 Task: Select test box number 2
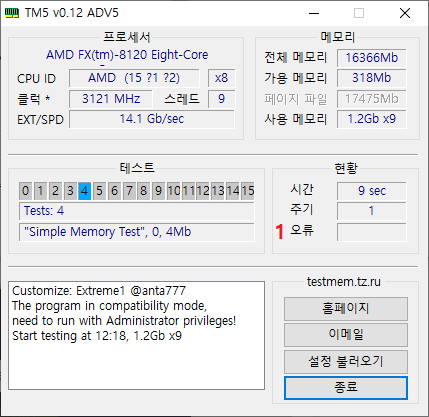(x=55, y=191)
